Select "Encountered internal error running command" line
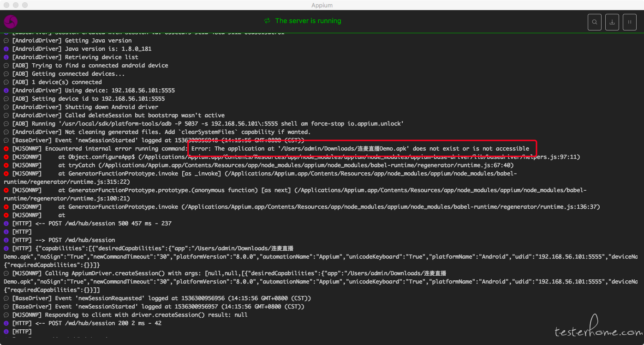 [x=270, y=148]
